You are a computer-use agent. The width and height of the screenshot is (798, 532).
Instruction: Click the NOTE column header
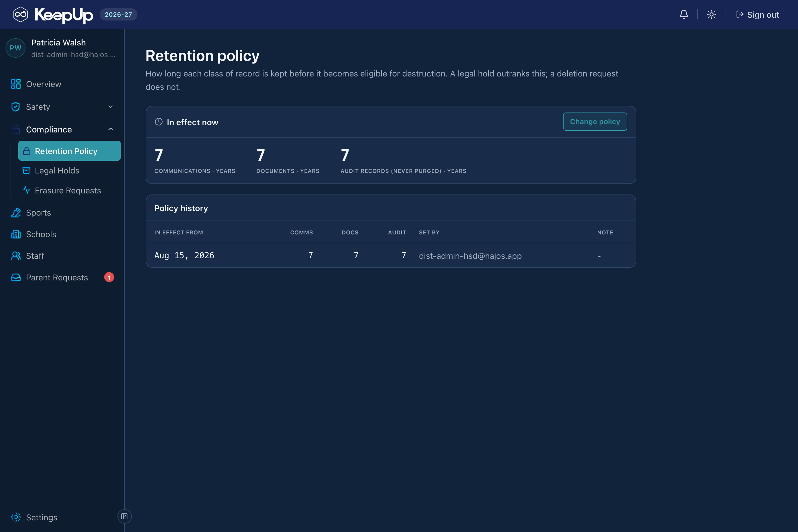pos(605,232)
